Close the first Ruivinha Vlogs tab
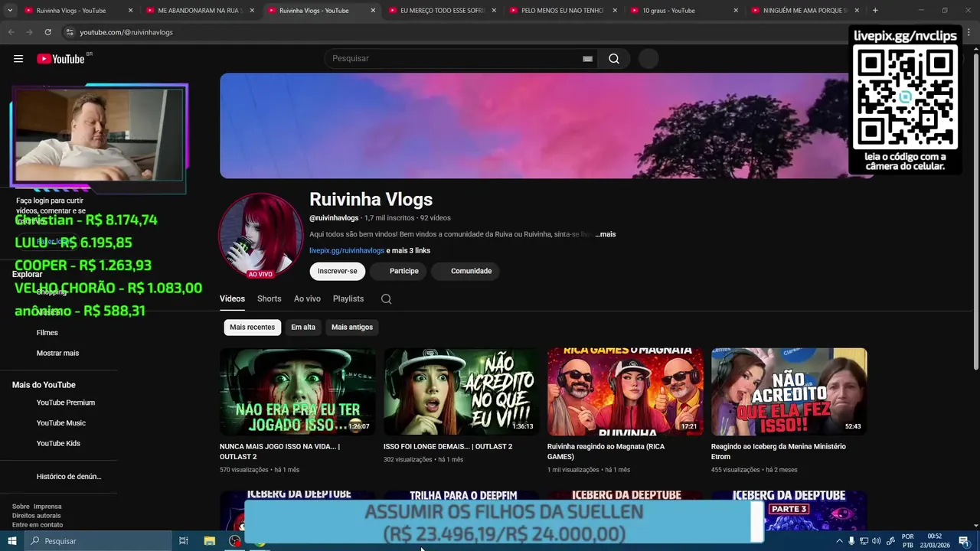This screenshot has height=551, width=980. (130, 11)
